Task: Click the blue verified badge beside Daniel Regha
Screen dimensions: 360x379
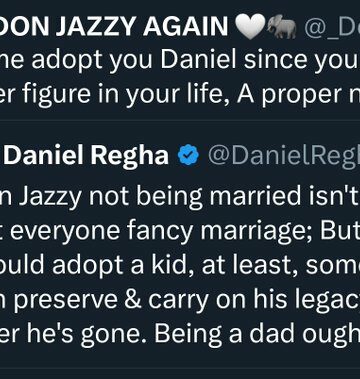Action: tap(188, 155)
